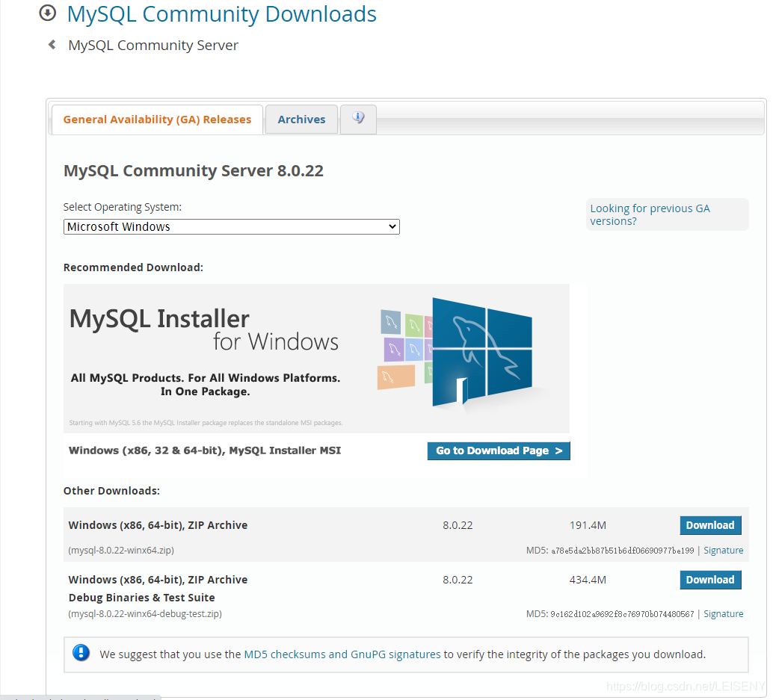773x700 pixels.
Task: Click the blue exclamation icon in the suggestion banner
Action: pyautogui.click(x=81, y=652)
